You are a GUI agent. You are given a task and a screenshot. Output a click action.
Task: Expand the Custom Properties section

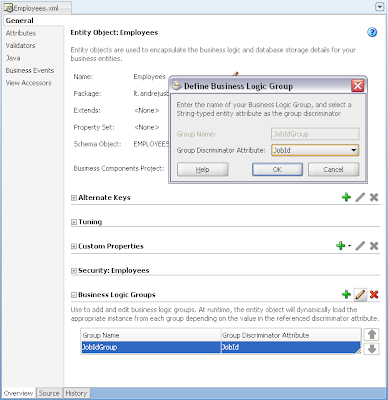point(74,246)
